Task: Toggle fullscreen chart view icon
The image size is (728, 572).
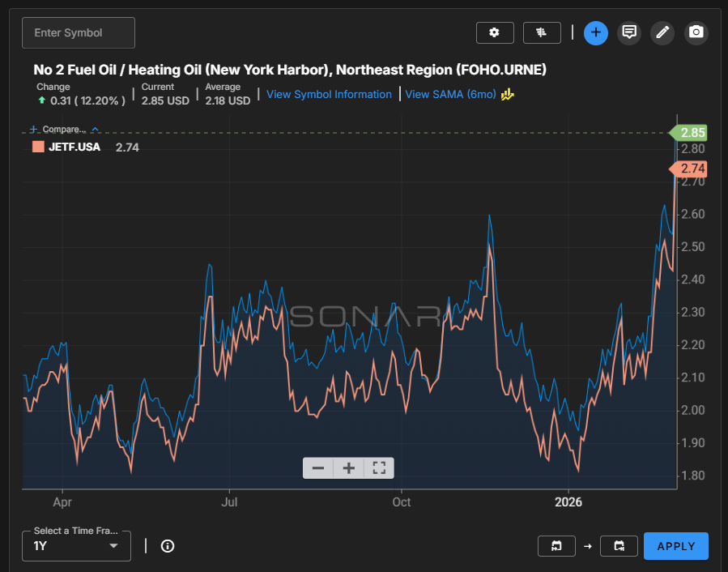Action: (379, 468)
